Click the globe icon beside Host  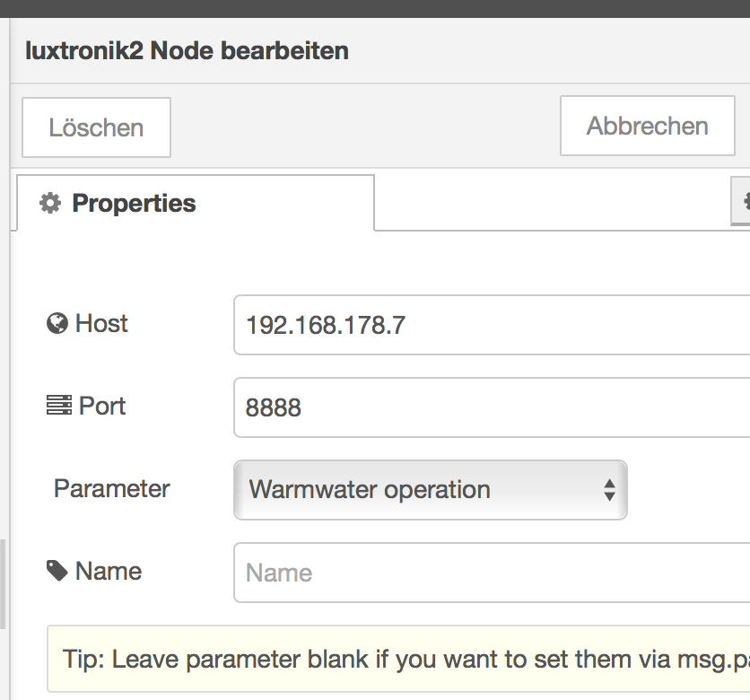pyautogui.click(x=57, y=323)
